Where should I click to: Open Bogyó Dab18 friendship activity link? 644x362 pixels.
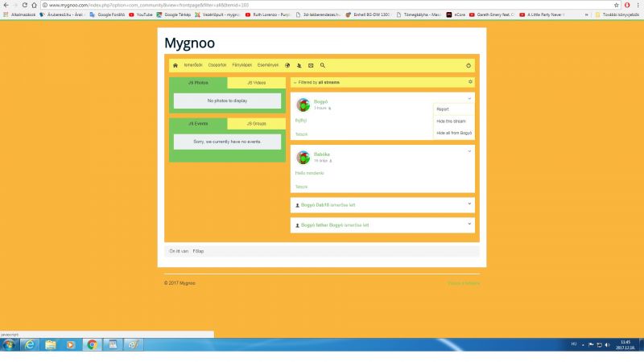[328, 205]
